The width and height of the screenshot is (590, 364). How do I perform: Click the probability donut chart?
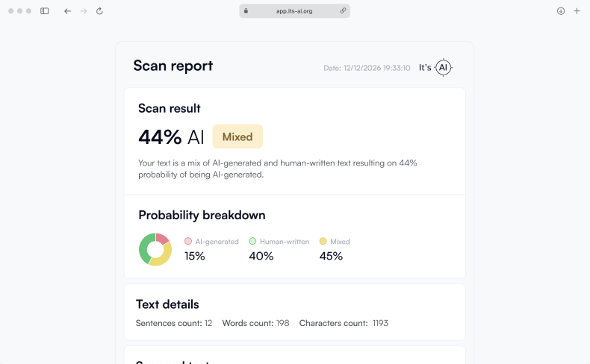pos(155,249)
